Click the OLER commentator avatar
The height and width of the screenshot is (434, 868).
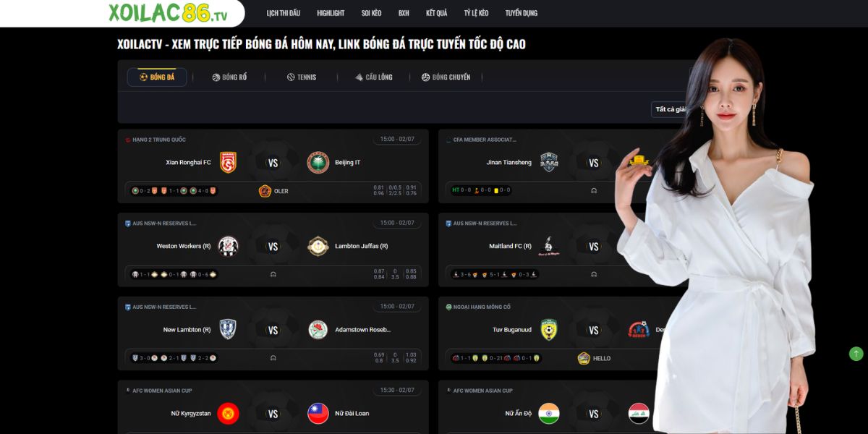[265, 191]
